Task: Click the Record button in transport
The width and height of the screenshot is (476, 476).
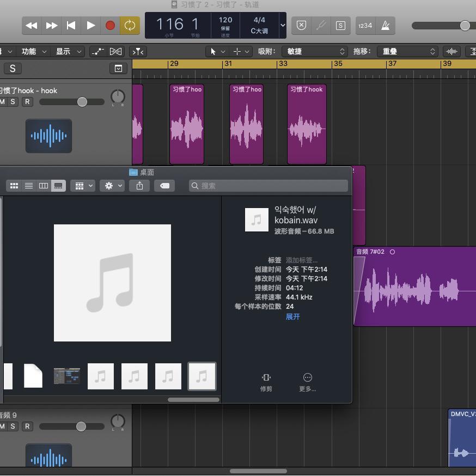Action: [x=110, y=26]
